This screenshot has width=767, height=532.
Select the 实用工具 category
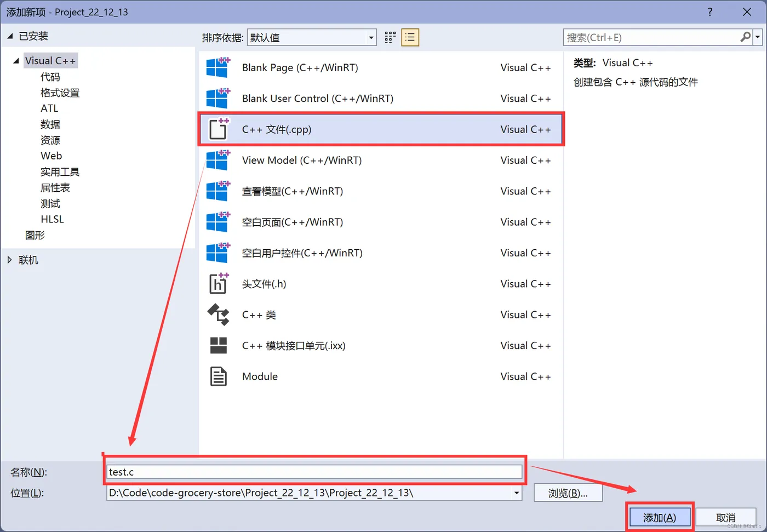pos(60,171)
